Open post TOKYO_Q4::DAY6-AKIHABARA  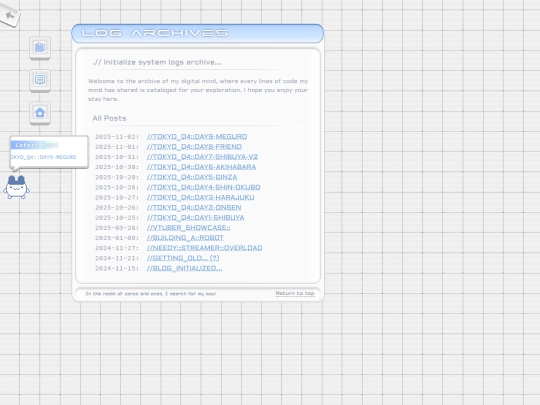pos(201,167)
